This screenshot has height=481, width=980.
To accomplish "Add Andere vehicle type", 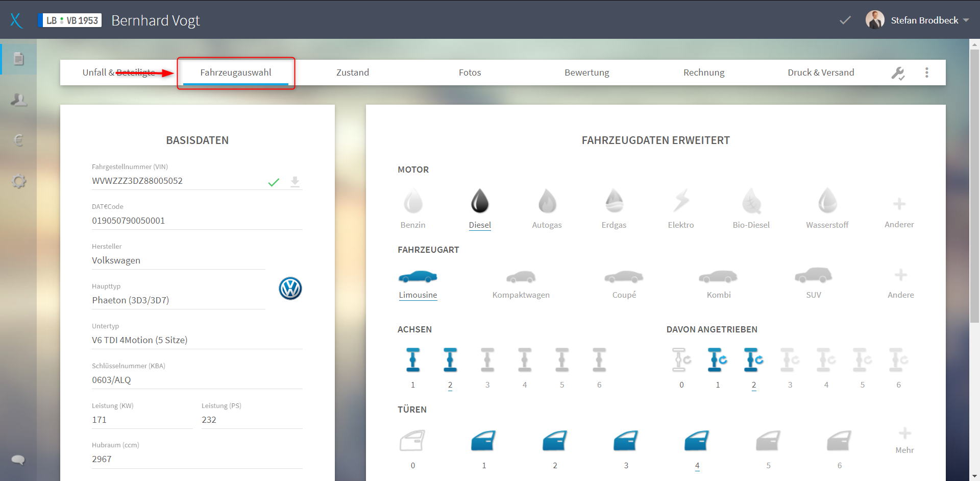I will click(x=901, y=284).
